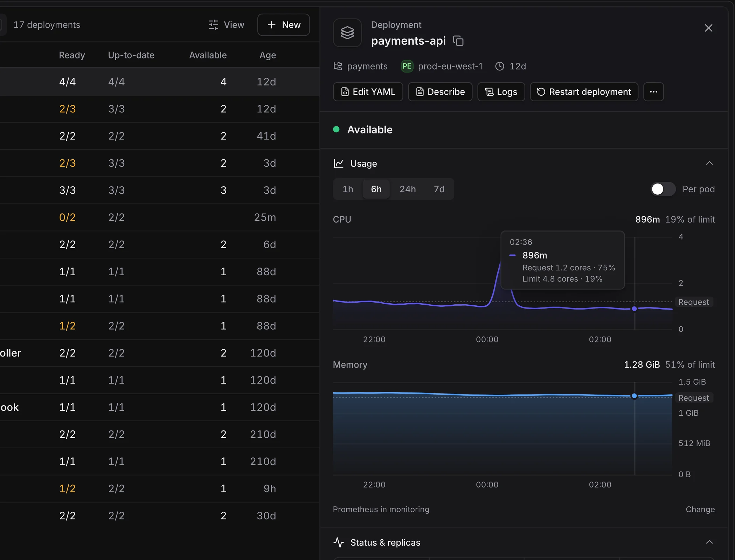Select the deployment row aged 25m
This screenshot has width=735, height=560.
pyautogui.click(x=160, y=217)
